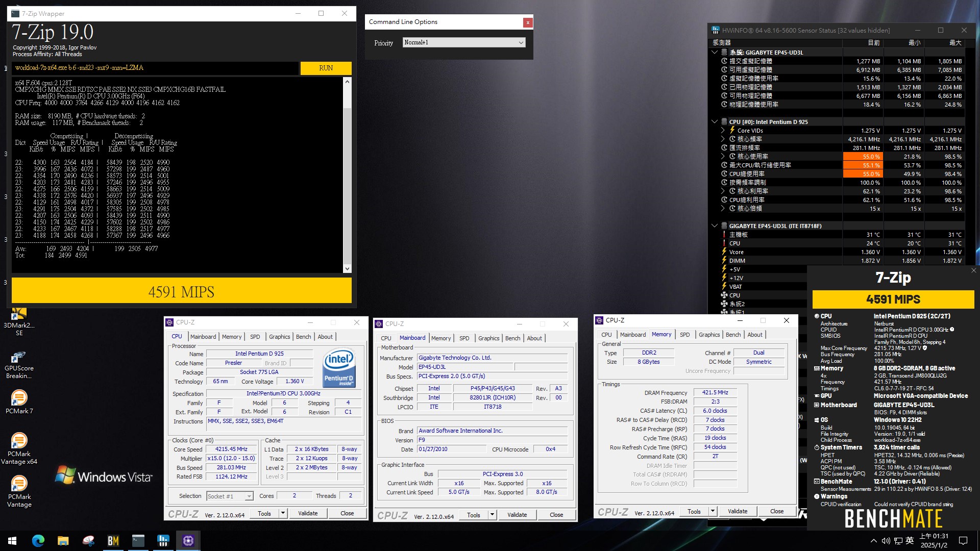Screen dimensions: 980x551
Task: Expand the Core VIDs row
Action: (x=723, y=130)
